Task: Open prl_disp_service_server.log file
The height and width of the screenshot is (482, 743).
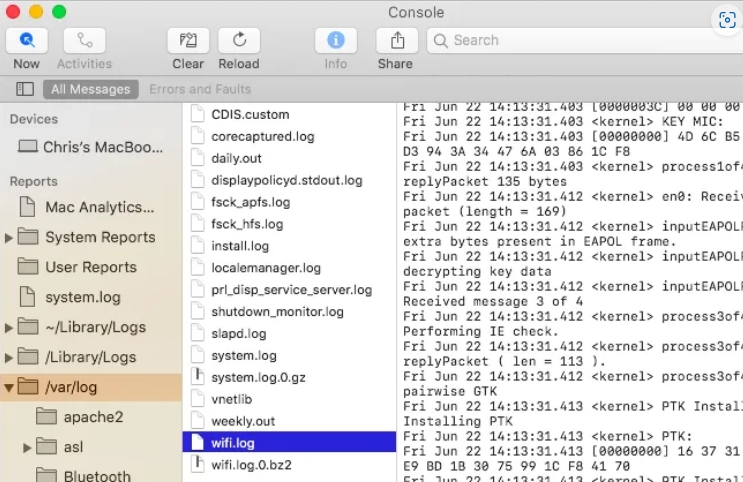Action: (x=289, y=290)
